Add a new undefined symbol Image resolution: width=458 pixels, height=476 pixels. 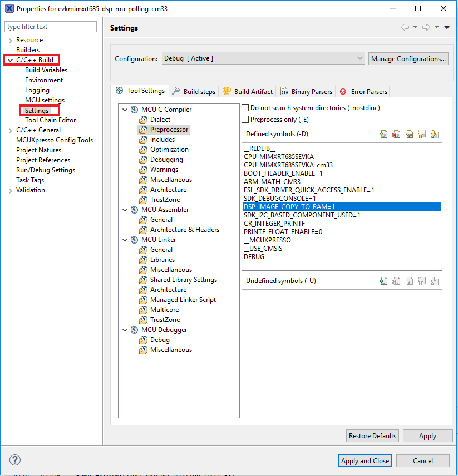[383, 281]
